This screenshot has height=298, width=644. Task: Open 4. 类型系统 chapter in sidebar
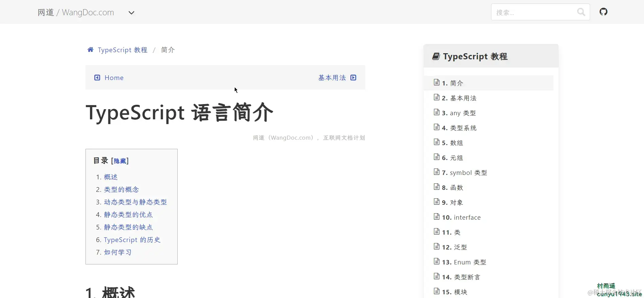coord(488,127)
